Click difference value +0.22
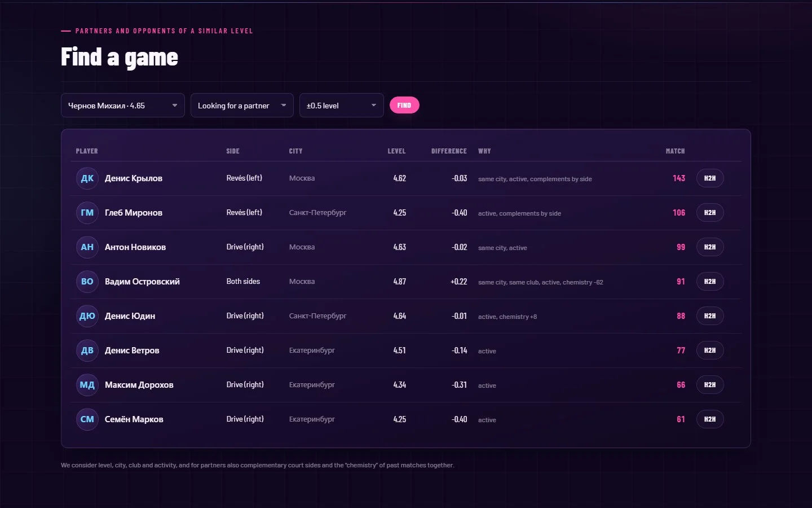Viewport: 812px width, 508px height. (x=458, y=282)
